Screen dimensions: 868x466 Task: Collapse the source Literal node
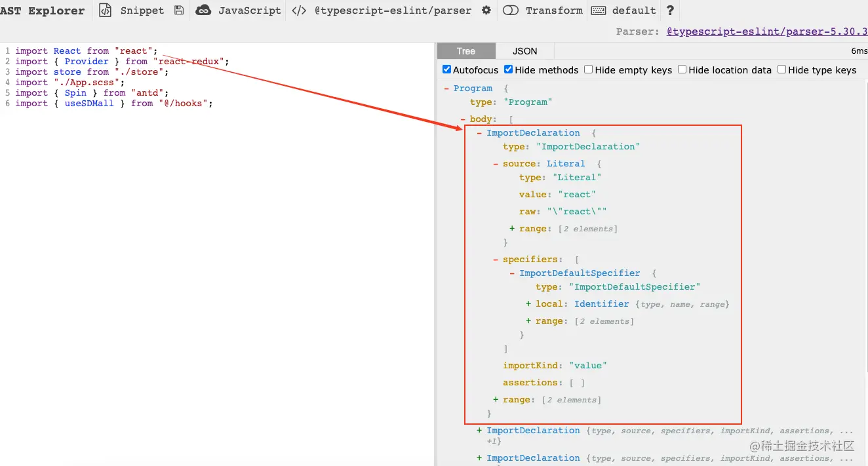[496, 164]
